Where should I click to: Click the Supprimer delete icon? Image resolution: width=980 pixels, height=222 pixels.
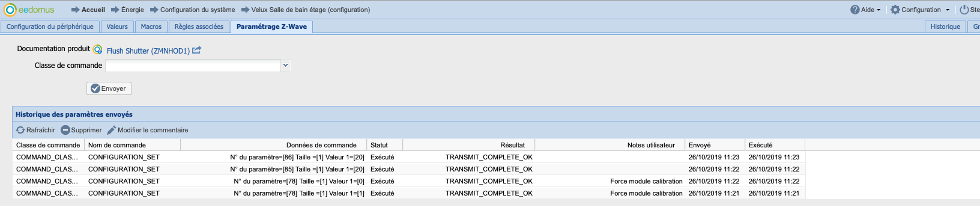(x=65, y=130)
